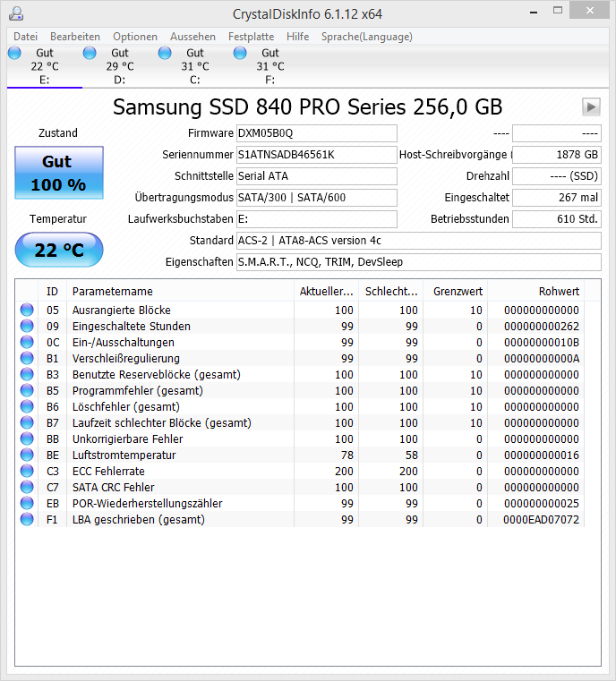Click status orb of Verschleißregulierung row

coord(27,358)
